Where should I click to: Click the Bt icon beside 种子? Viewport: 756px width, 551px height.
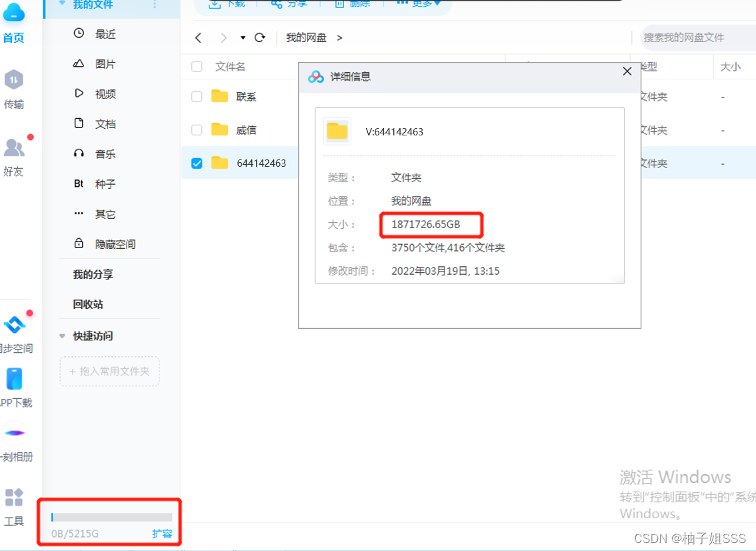click(79, 183)
